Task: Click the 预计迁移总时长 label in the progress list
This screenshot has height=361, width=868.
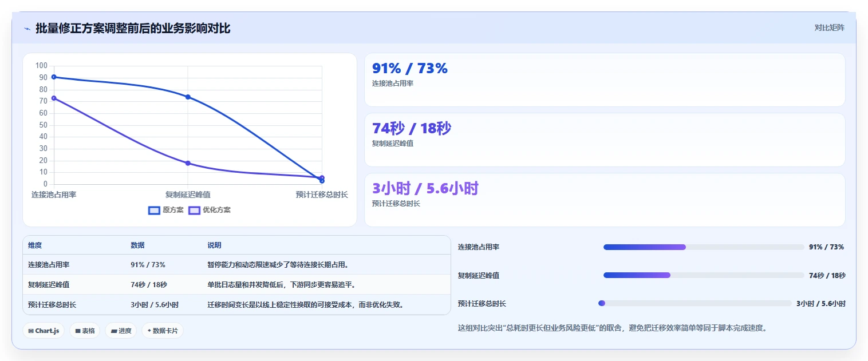Action: coord(482,303)
